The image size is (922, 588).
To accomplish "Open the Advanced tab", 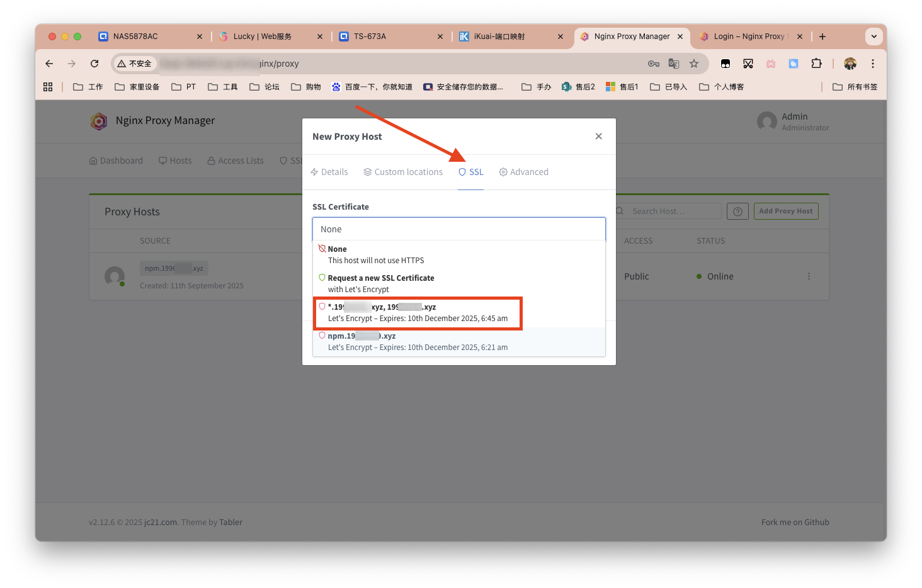I will coord(523,172).
